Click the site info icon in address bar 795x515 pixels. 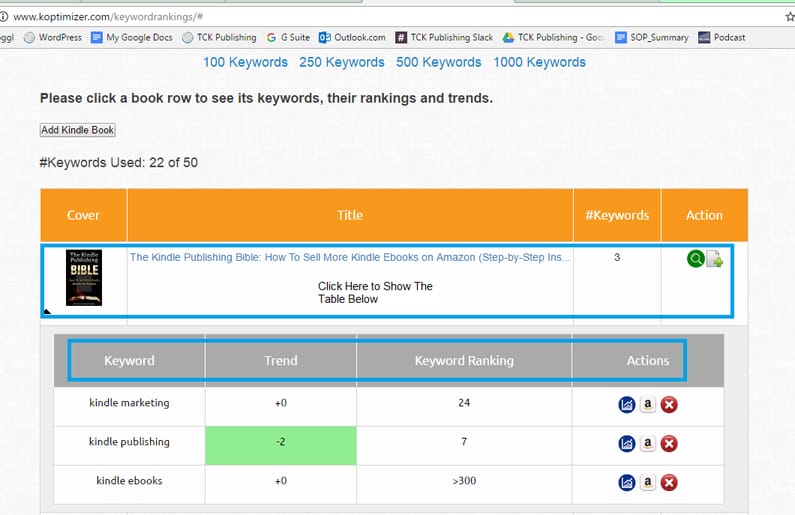click(x=4, y=17)
